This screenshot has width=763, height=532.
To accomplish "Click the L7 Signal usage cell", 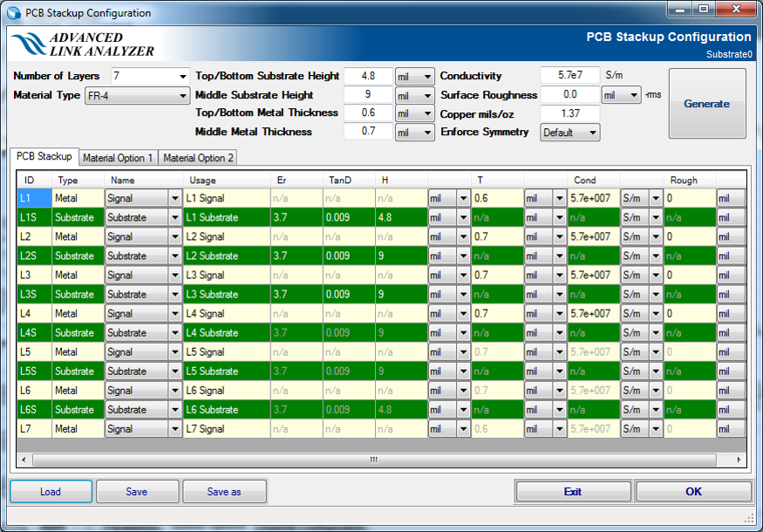I will click(x=226, y=429).
